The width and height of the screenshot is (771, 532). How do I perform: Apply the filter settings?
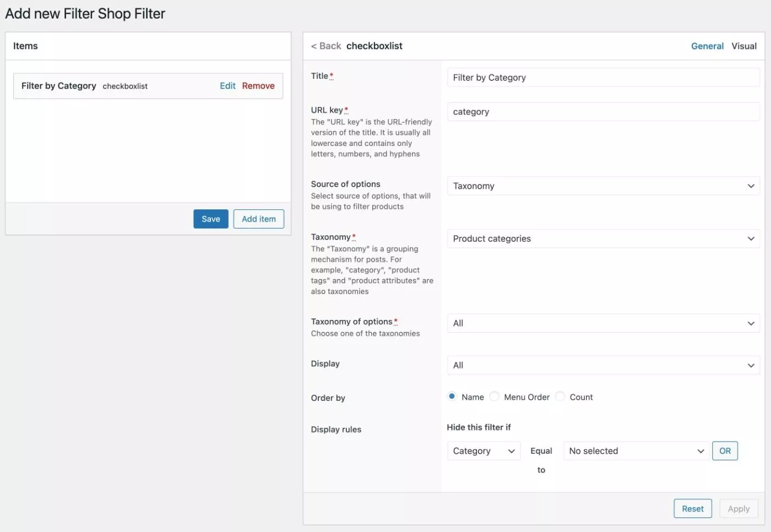[739, 509]
